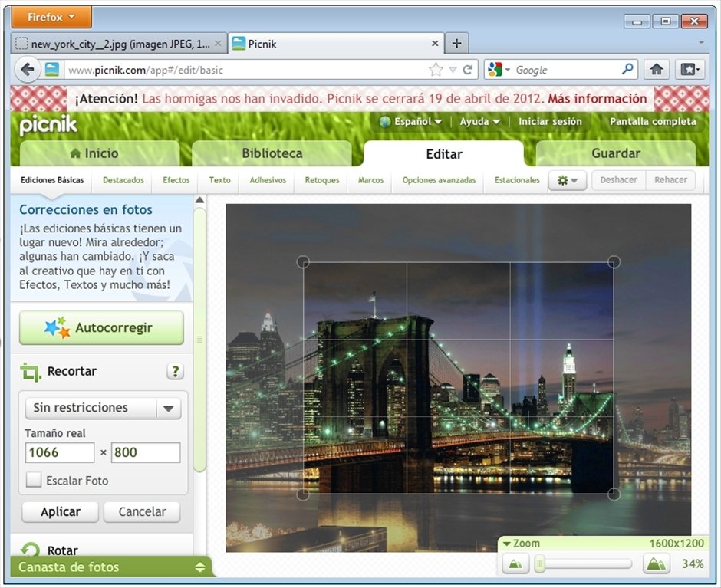This screenshot has height=588, width=721.
Task: Open the Retoques sub-tab
Action: tap(322, 180)
